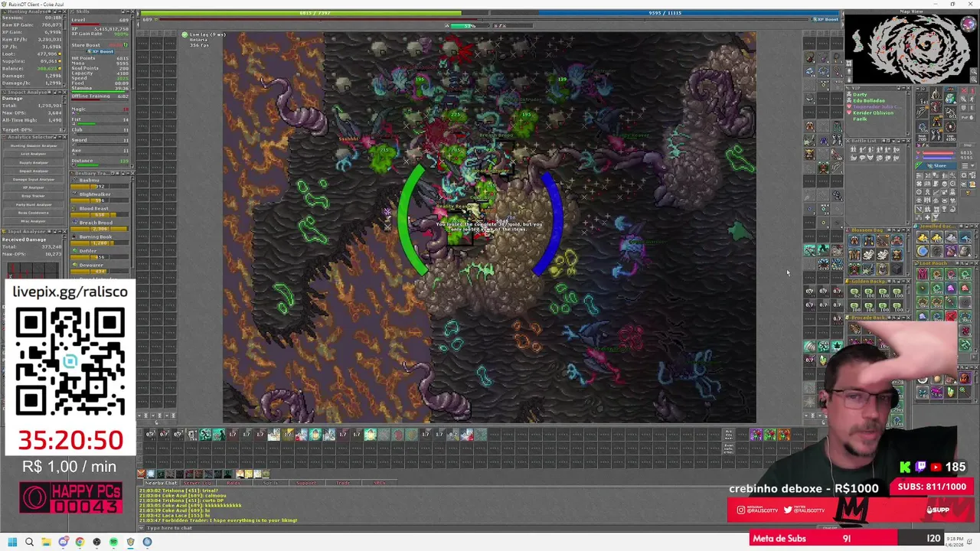Click the helmet equipment slot
Viewport: 980px width, 551px height.
coord(936,93)
